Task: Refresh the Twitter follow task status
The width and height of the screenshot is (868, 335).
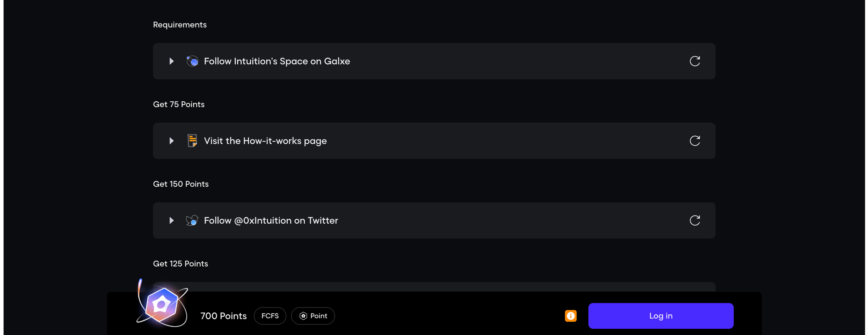Action: pos(694,220)
